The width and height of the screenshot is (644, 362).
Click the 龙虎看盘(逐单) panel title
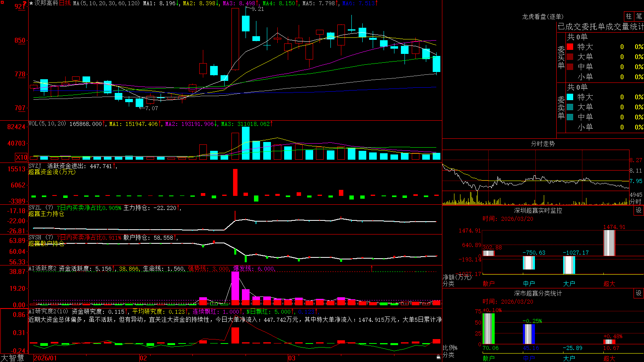click(543, 16)
